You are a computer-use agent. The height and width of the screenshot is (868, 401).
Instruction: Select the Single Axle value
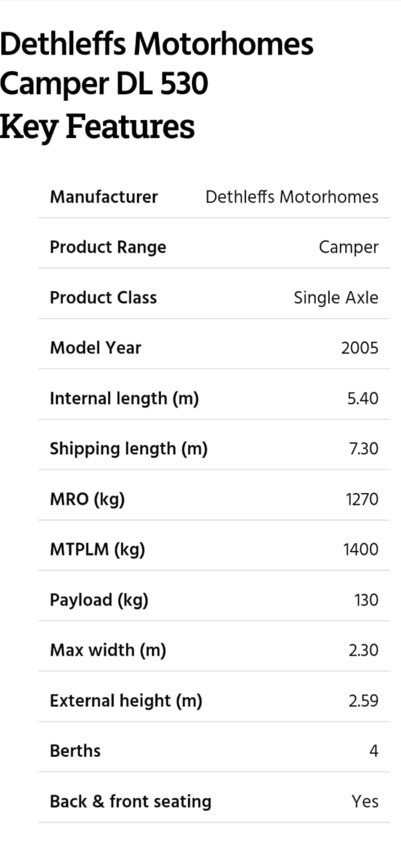pos(336,298)
